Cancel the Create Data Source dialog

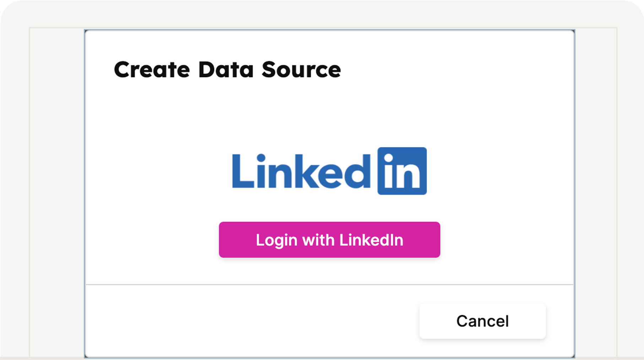click(x=482, y=321)
